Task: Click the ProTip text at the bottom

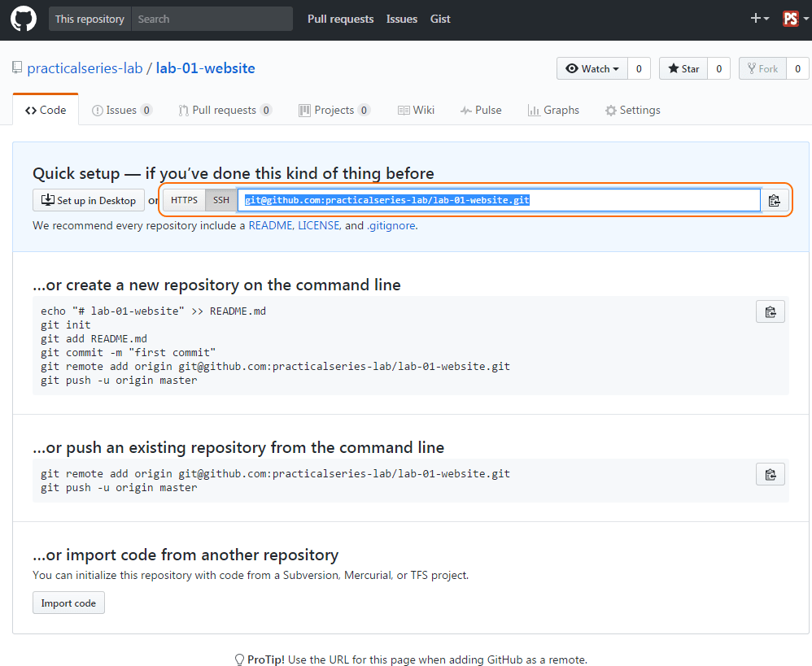Action: [x=411, y=659]
